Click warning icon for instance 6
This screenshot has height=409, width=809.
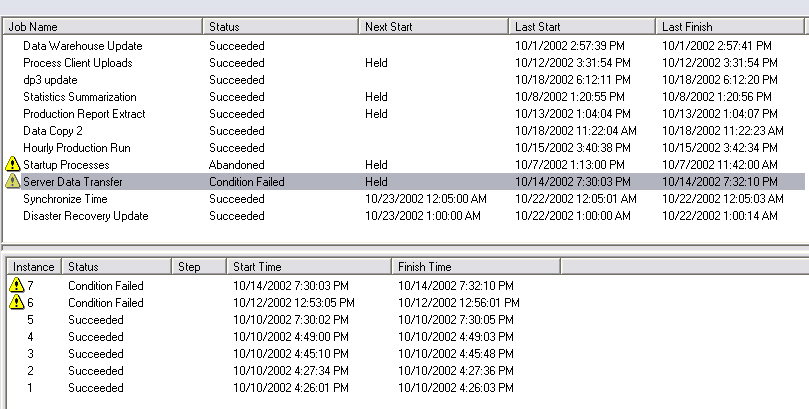[x=17, y=302]
